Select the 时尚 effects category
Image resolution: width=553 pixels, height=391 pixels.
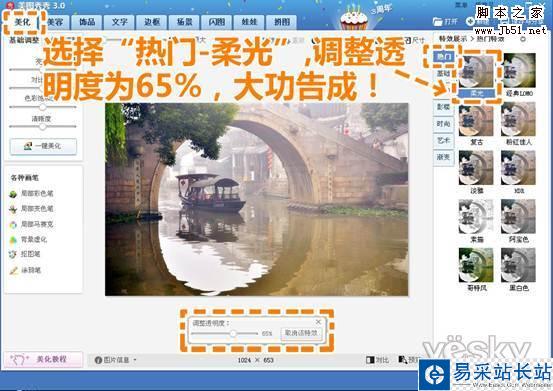coord(443,123)
